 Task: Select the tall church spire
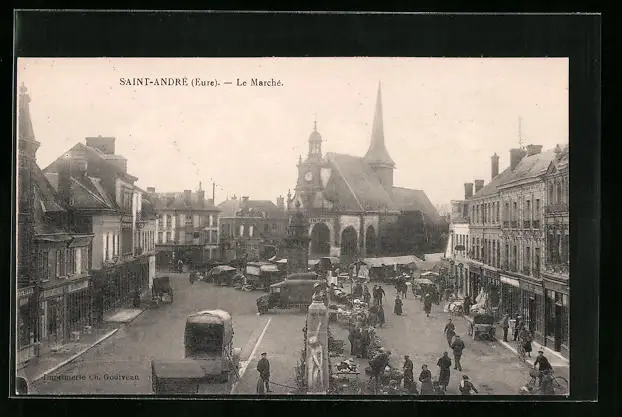[x=378, y=128]
